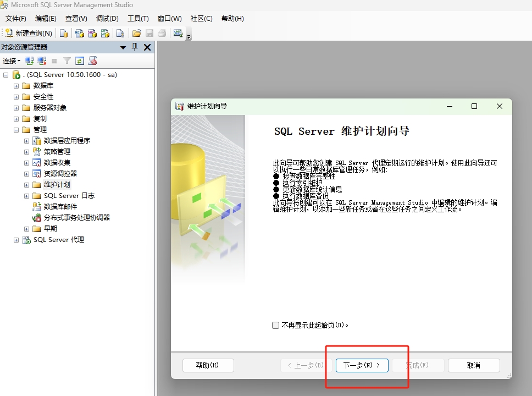Open the 工具(T) menu
532x396 pixels.
138,19
